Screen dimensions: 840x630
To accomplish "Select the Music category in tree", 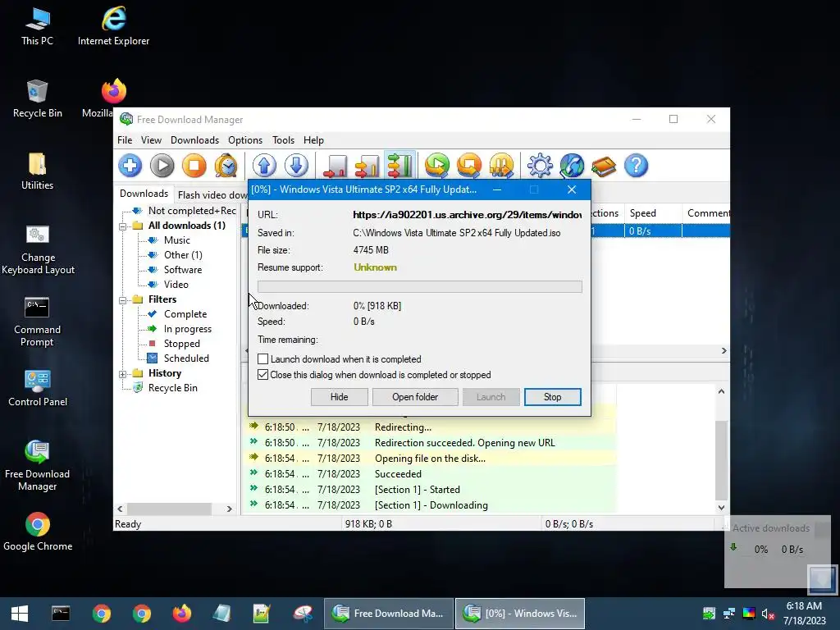I will tap(177, 240).
